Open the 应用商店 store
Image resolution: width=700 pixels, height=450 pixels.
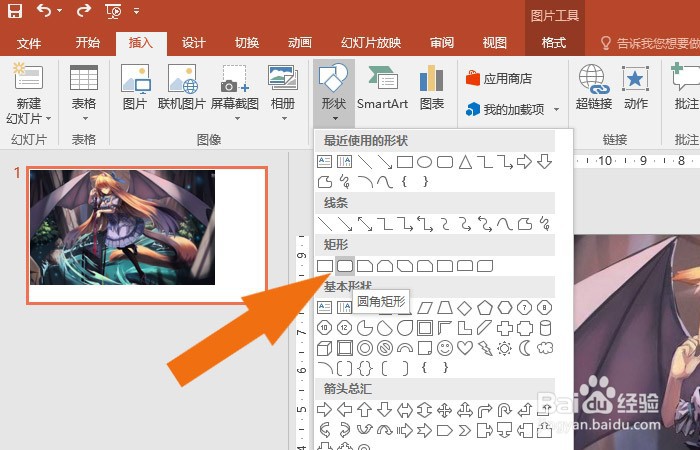coord(499,79)
